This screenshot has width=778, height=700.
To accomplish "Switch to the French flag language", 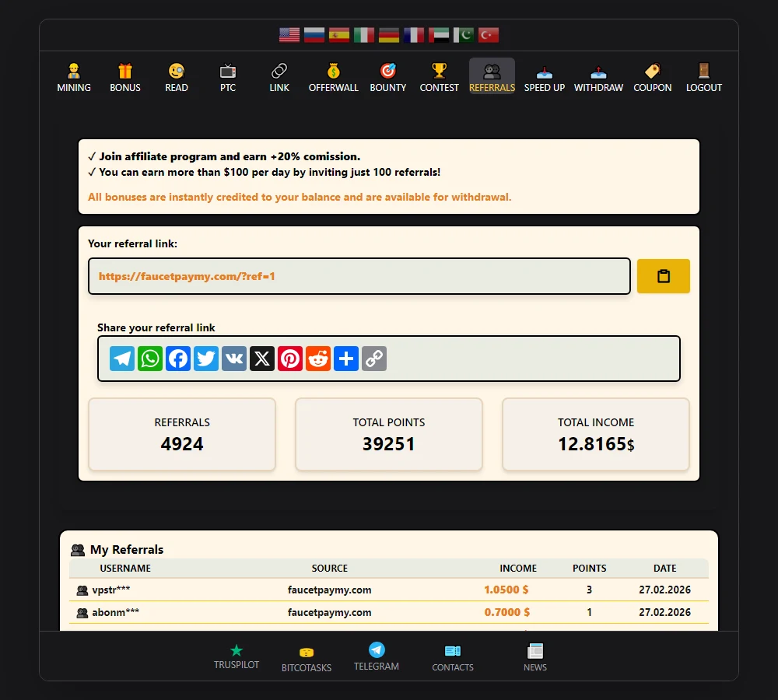I will pos(414,35).
